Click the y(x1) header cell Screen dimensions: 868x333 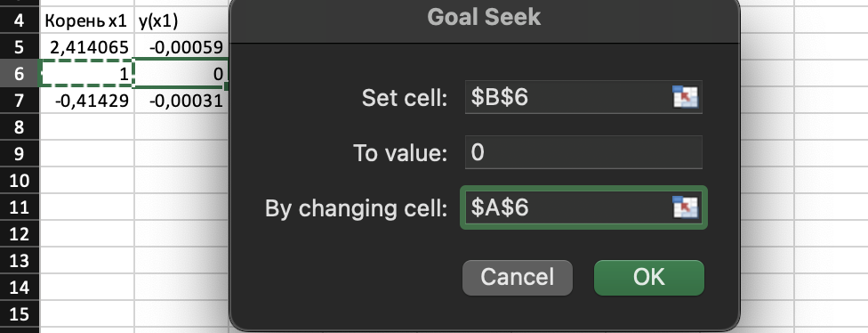(181, 21)
